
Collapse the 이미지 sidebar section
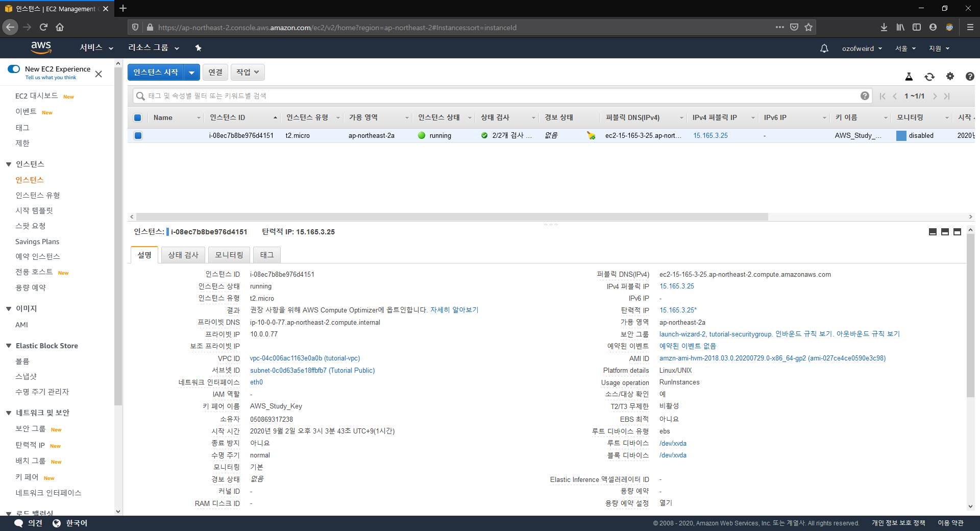tap(9, 309)
